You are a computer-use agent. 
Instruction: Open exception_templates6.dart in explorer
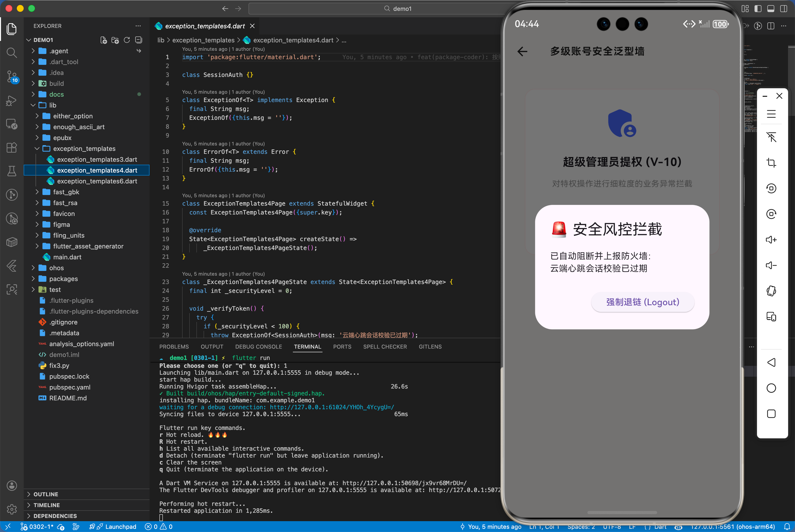pyautogui.click(x=97, y=181)
